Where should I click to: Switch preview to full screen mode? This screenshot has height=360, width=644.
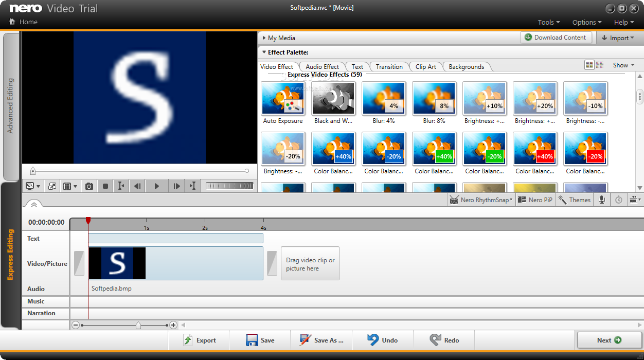point(52,186)
